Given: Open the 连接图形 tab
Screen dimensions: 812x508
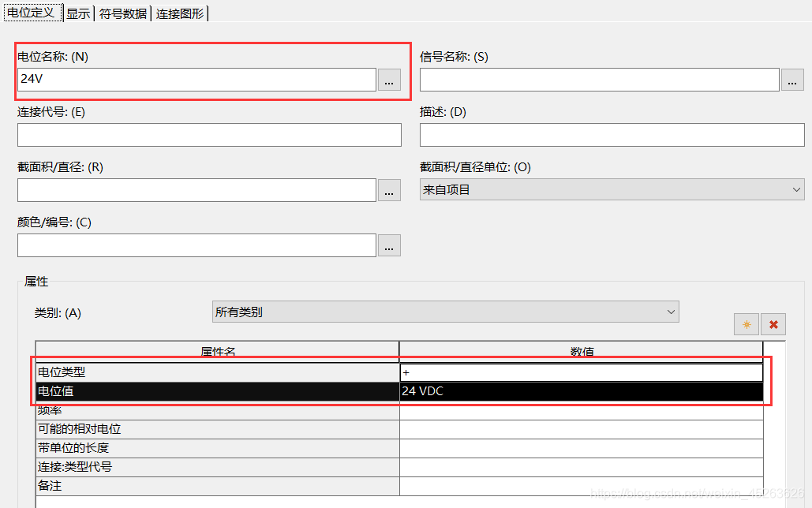Looking at the screenshot, I should (179, 13).
